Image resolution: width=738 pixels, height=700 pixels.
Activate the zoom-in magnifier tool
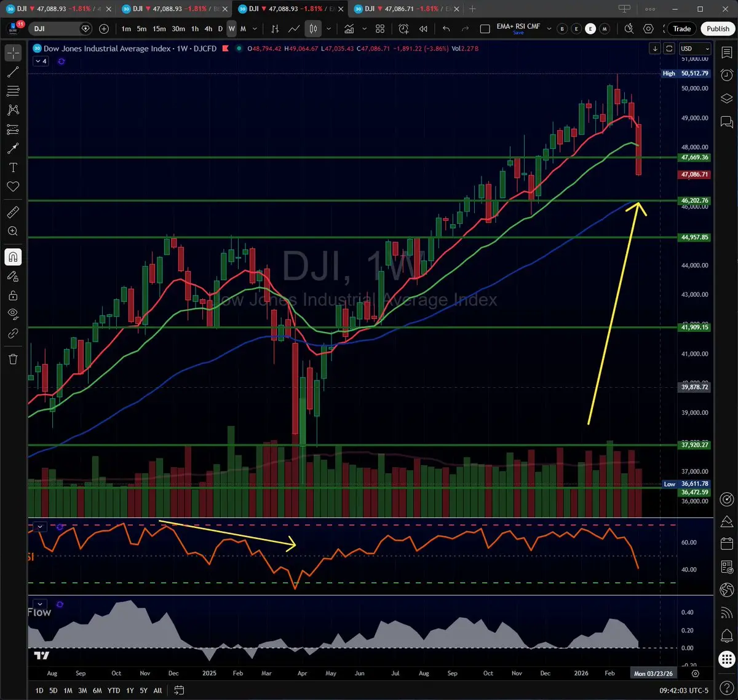pyautogui.click(x=13, y=231)
